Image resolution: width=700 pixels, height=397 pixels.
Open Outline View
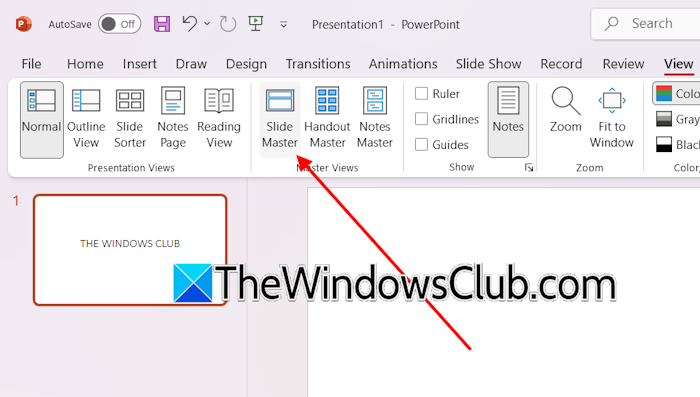(86, 119)
